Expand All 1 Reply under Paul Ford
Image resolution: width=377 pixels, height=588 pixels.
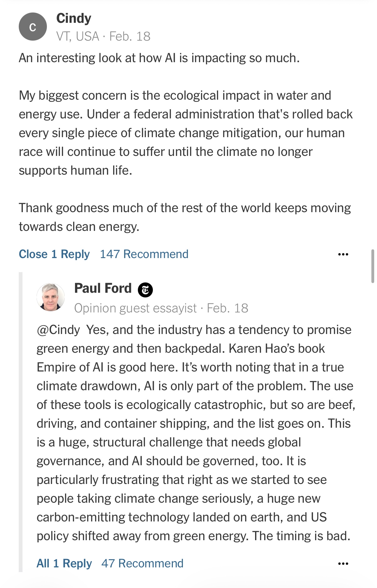point(64,563)
